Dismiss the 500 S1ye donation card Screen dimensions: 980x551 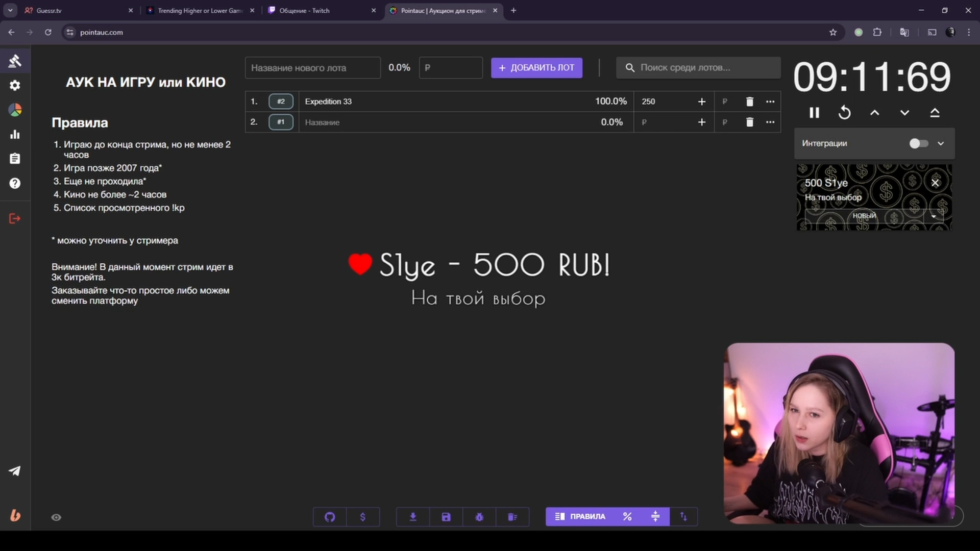pyautogui.click(x=935, y=183)
